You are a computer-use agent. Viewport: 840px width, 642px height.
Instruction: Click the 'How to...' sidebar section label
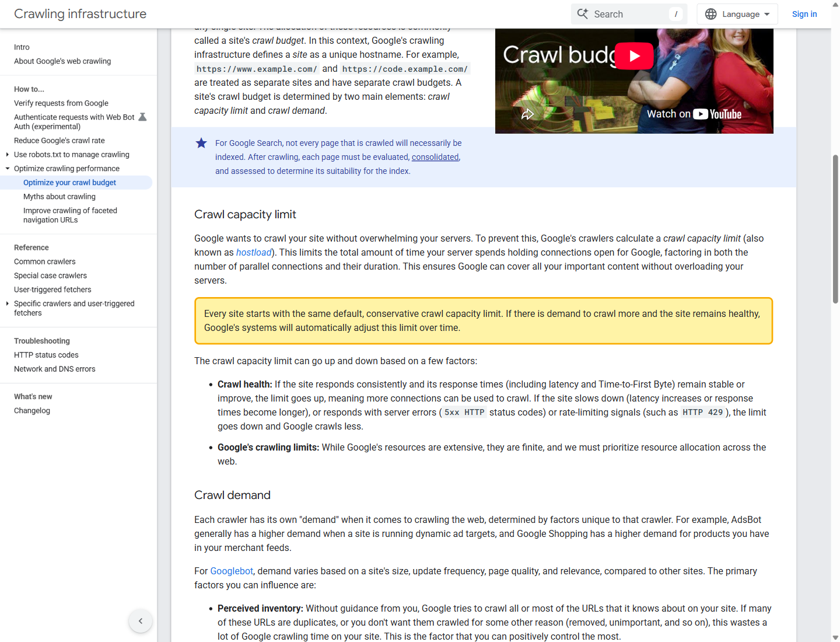[29, 89]
